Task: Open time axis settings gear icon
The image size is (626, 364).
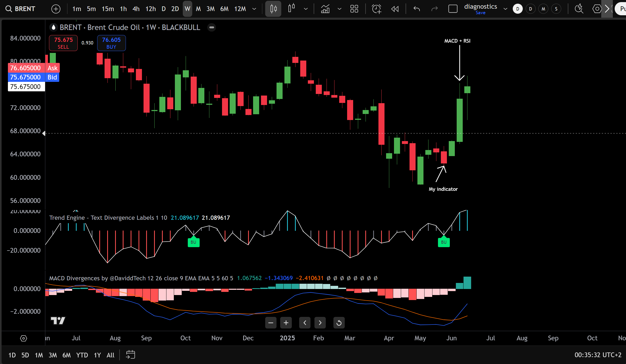Action: point(23,338)
